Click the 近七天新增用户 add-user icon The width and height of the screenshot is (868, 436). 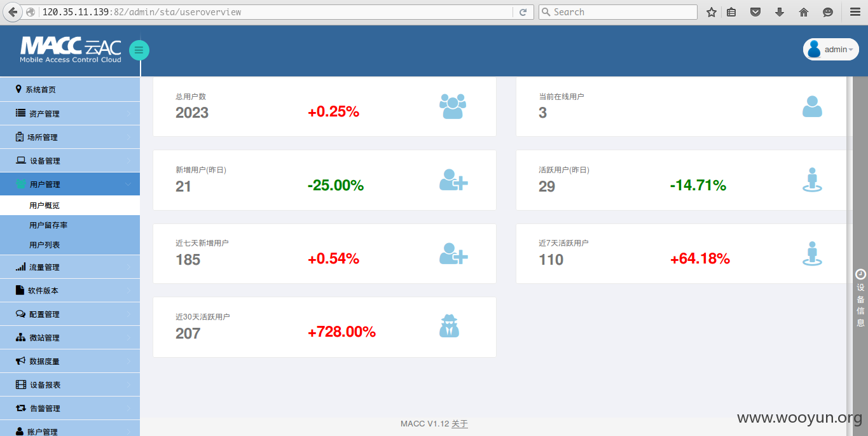453,253
